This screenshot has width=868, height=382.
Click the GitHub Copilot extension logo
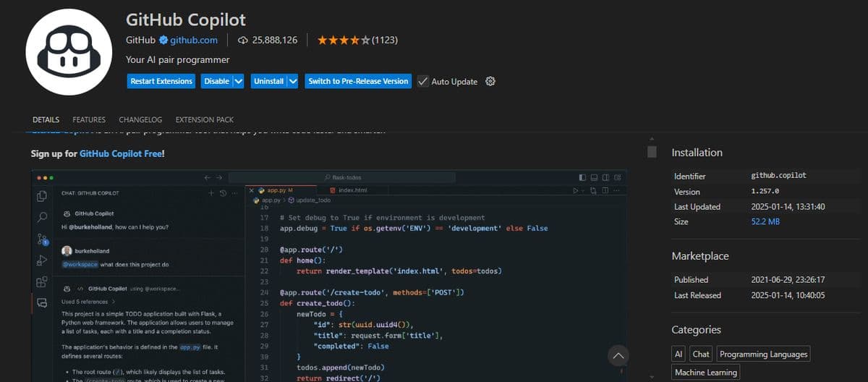tap(69, 52)
